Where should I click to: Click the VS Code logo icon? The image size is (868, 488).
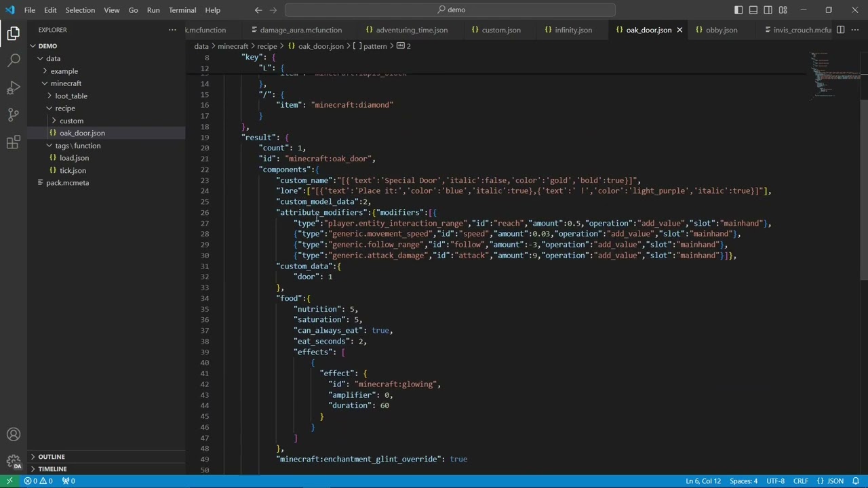[9, 10]
